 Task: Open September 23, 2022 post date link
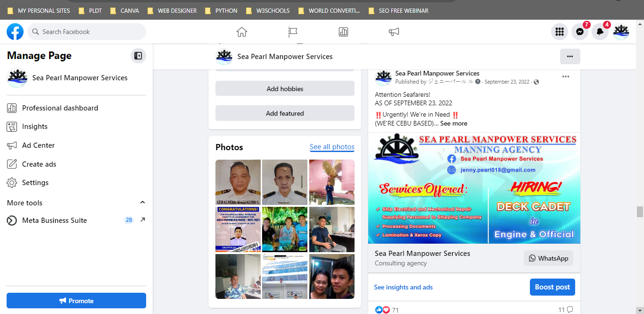pos(507,82)
